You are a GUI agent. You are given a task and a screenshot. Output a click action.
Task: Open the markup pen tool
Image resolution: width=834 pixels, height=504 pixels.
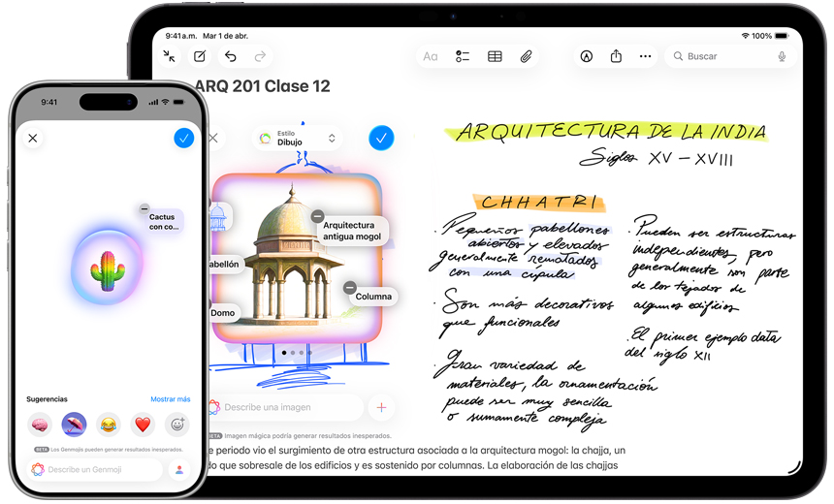tap(586, 56)
